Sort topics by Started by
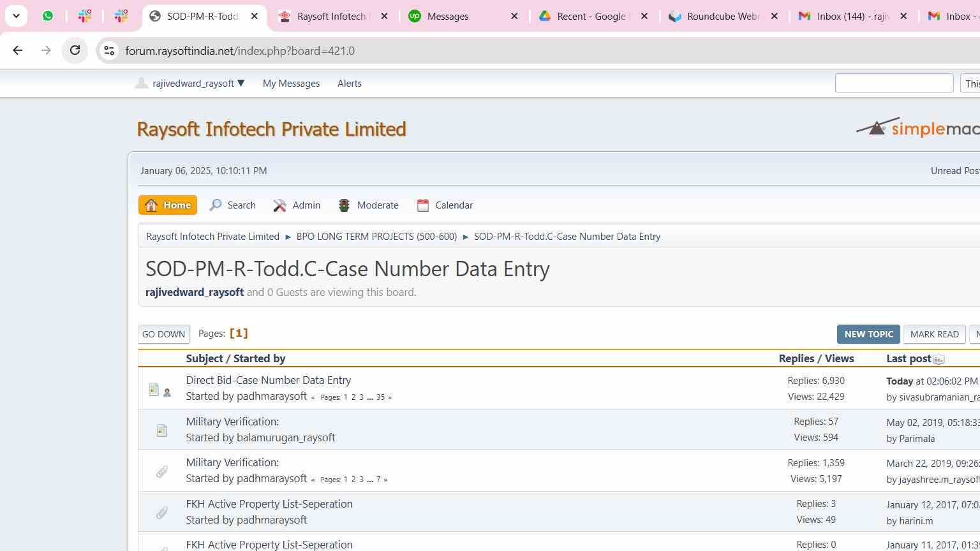This screenshot has height=551, width=980. (x=259, y=358)
